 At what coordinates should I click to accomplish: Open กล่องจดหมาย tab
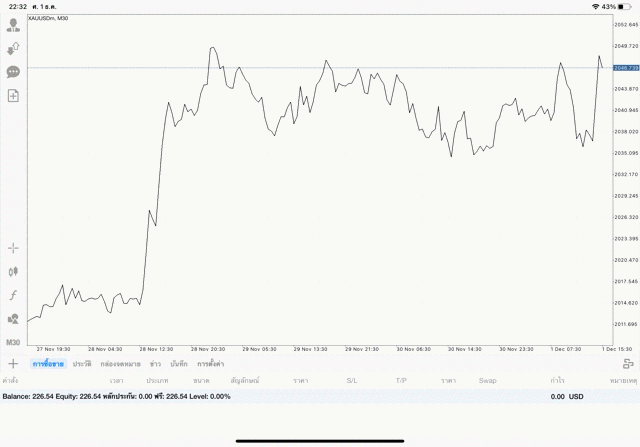point(118,364)
